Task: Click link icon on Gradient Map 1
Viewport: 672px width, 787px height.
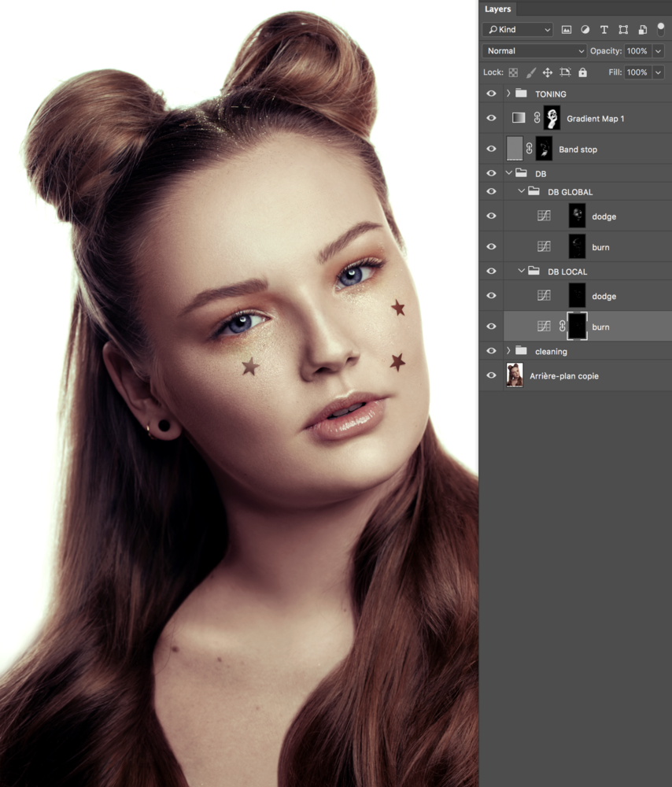Action: (537, 118)
